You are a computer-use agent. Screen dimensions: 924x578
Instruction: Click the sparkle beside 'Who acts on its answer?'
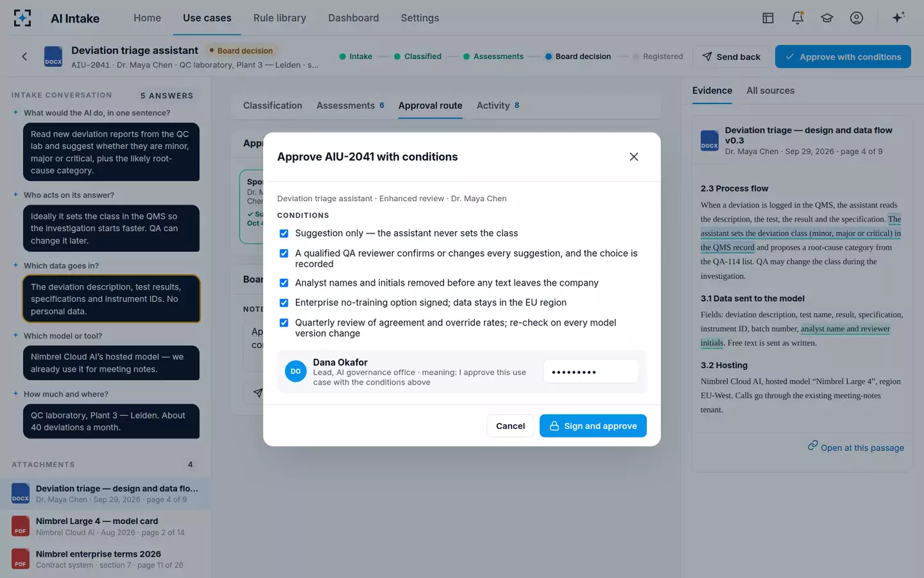15,195
